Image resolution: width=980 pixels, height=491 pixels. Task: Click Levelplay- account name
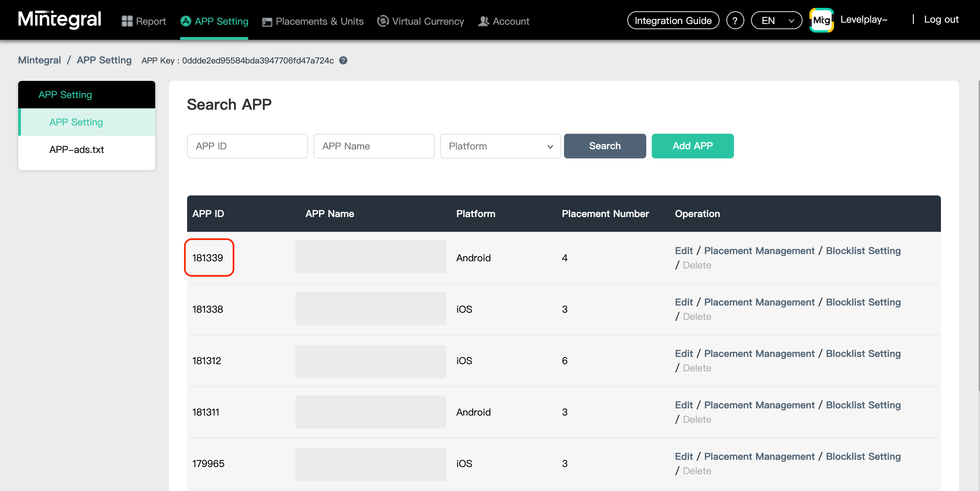point(863,20)
